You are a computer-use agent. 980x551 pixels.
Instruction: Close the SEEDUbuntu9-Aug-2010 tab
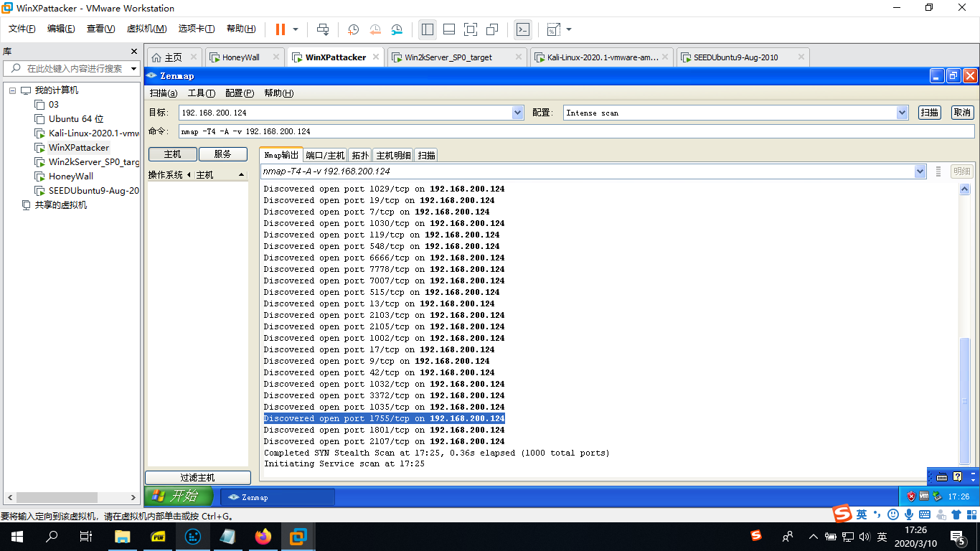(801, 57)
